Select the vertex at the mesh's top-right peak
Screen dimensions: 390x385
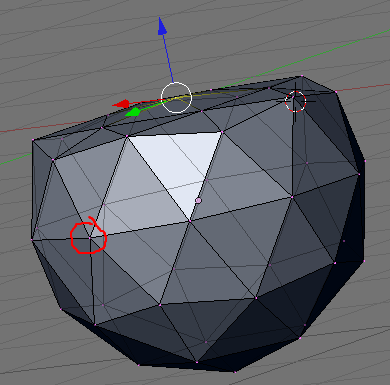click(302, 76)
